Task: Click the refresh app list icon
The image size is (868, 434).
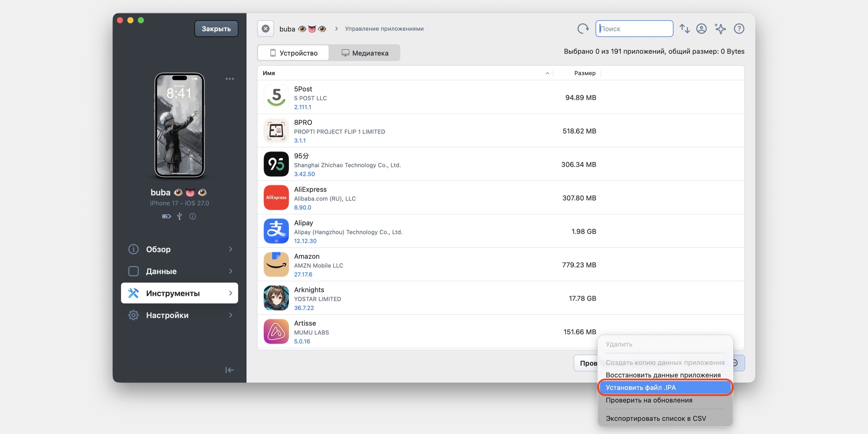Action: [583, 28]
